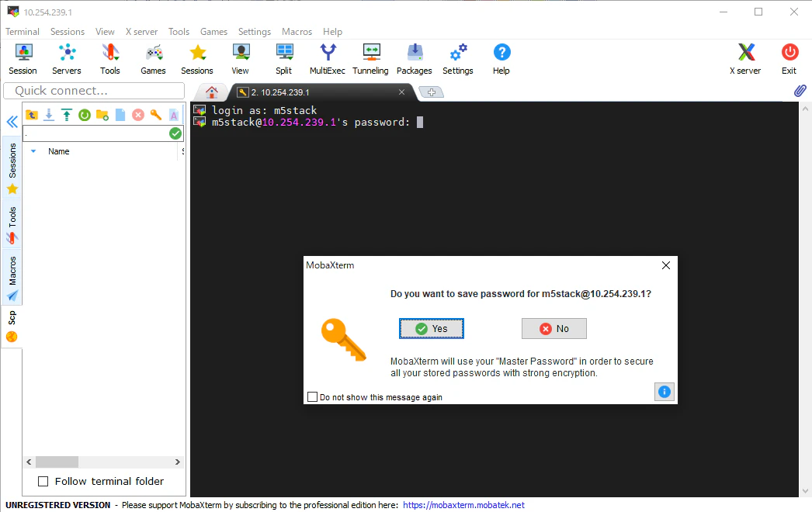Click the Quick connect input field

point(94,91)
